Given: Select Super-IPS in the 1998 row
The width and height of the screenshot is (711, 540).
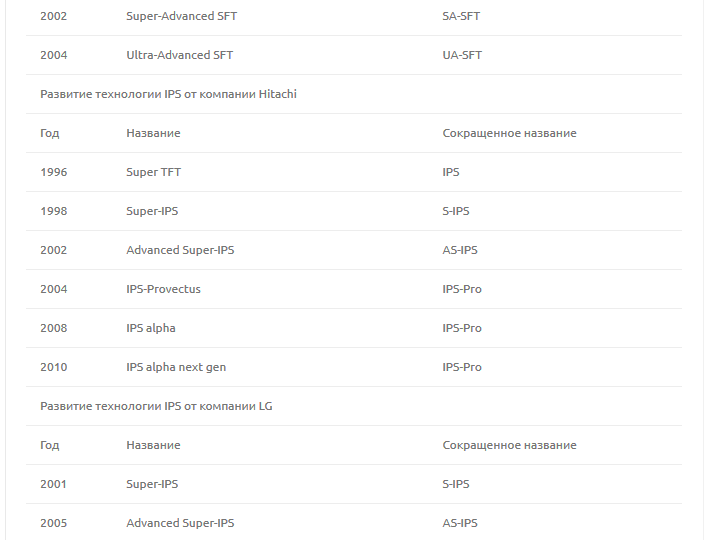Looking at the screenshot, I should (x=152, y=212).
